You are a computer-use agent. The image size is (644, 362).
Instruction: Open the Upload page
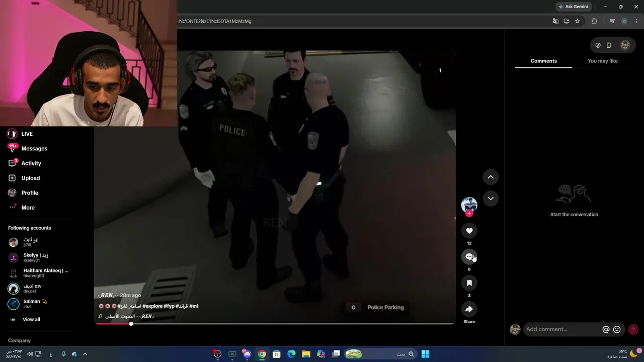click(24, 178)
